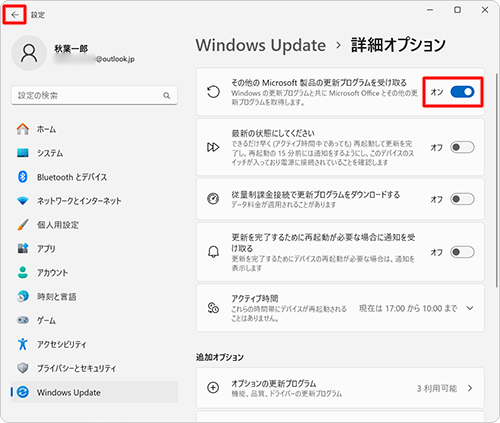Click the fast-forward icon for 最新の状態にしてください
Image resolution: width=500 pixels, height=423 pixels.
(213, 147)
